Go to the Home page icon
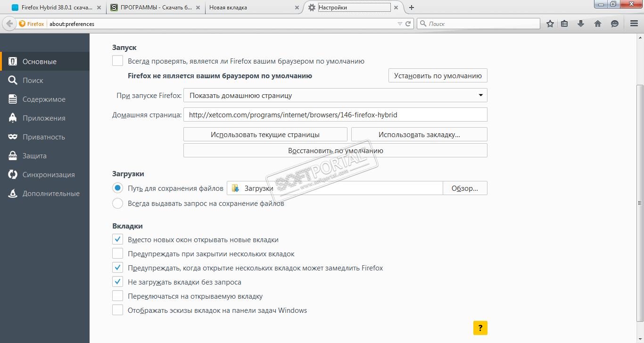The height and width of the screenshot is (343, 644). coord(598,24)
